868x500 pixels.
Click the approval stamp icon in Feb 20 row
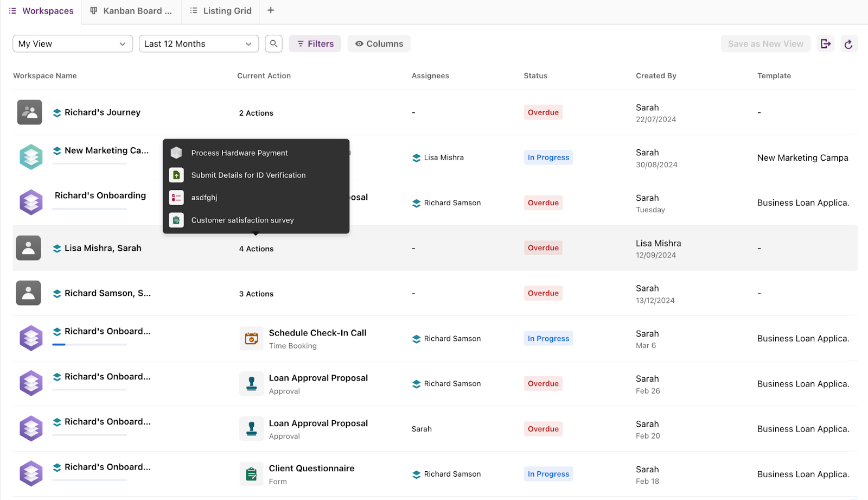pos(252,429)
